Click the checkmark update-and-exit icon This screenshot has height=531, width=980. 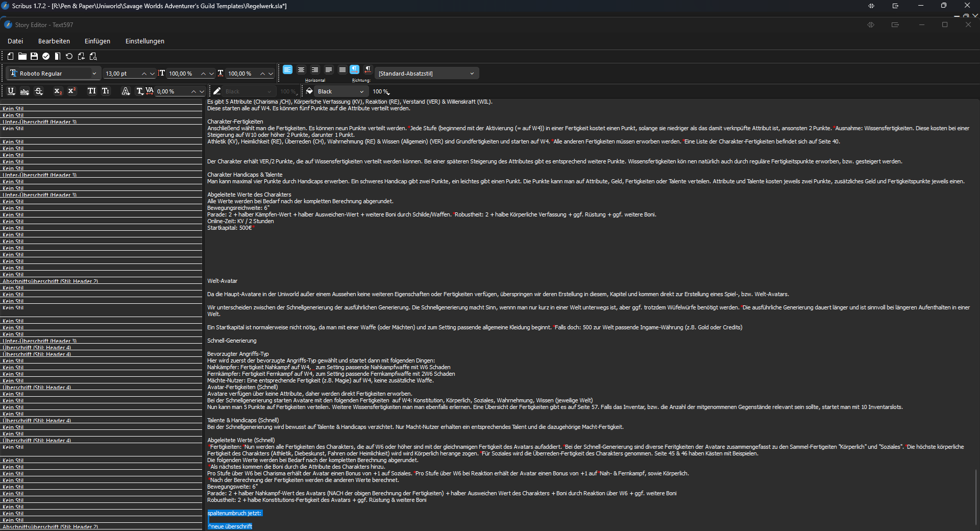point(46,56)
